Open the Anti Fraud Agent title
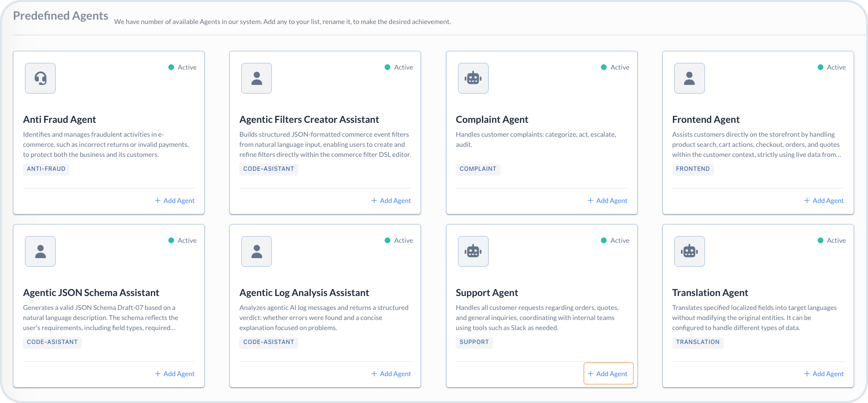Screen dimensions: 868x403 coord(59,119)
